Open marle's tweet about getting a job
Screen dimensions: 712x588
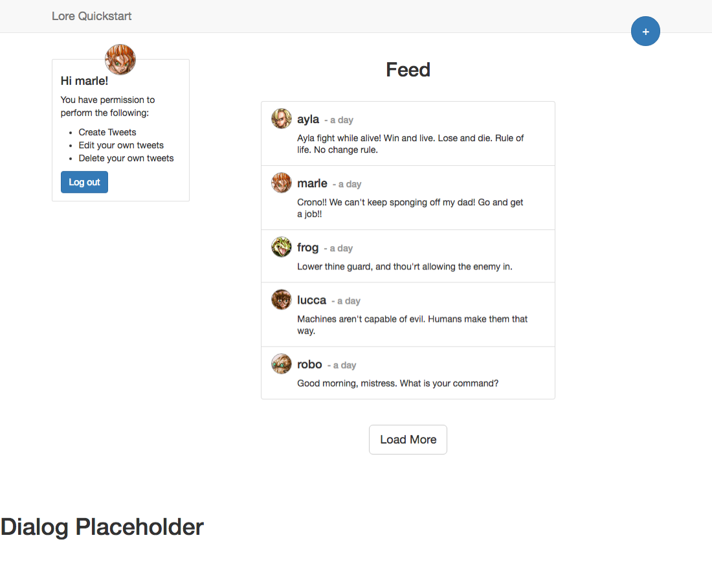pos(408,198)
